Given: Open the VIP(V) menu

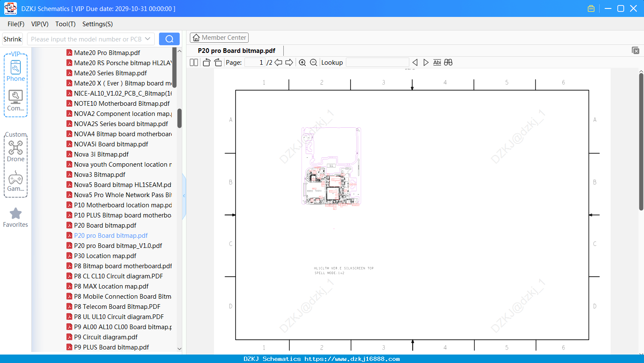Looking at the screenshot, I should click(40, 24).
